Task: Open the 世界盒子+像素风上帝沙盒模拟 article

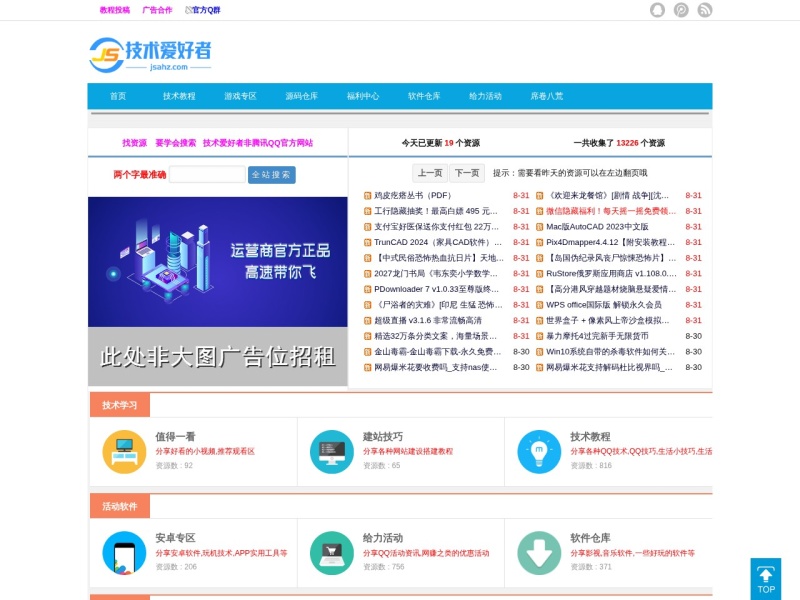Action: (x=608, y=320)
